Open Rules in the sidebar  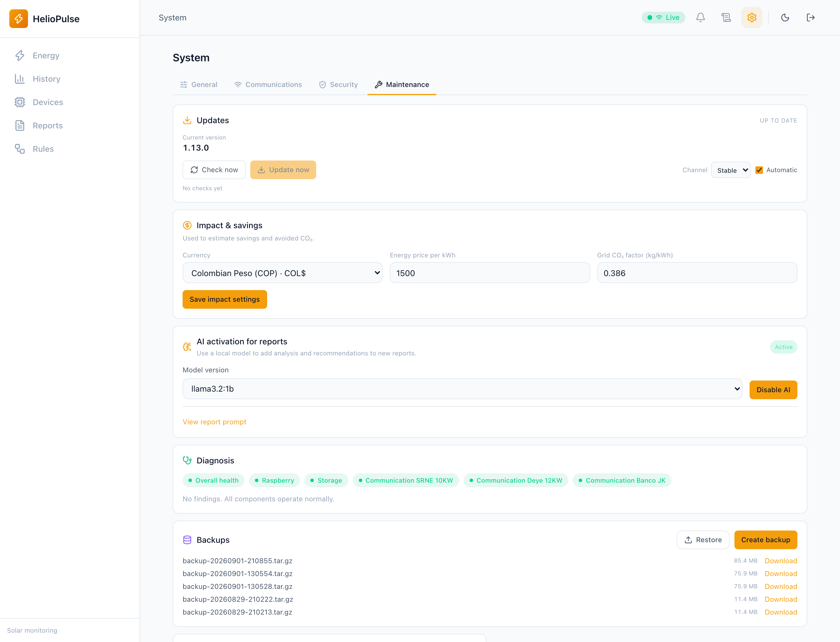click(70, 149)
